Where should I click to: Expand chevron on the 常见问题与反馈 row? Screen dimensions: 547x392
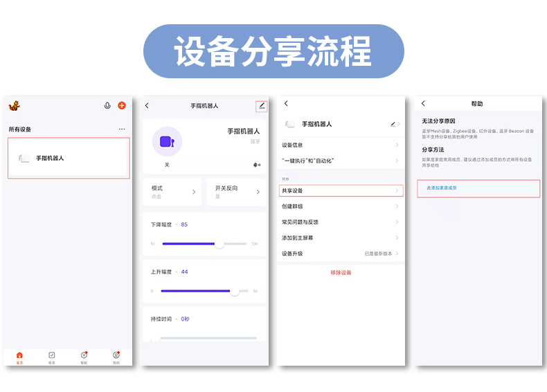(x=397, y=222)
